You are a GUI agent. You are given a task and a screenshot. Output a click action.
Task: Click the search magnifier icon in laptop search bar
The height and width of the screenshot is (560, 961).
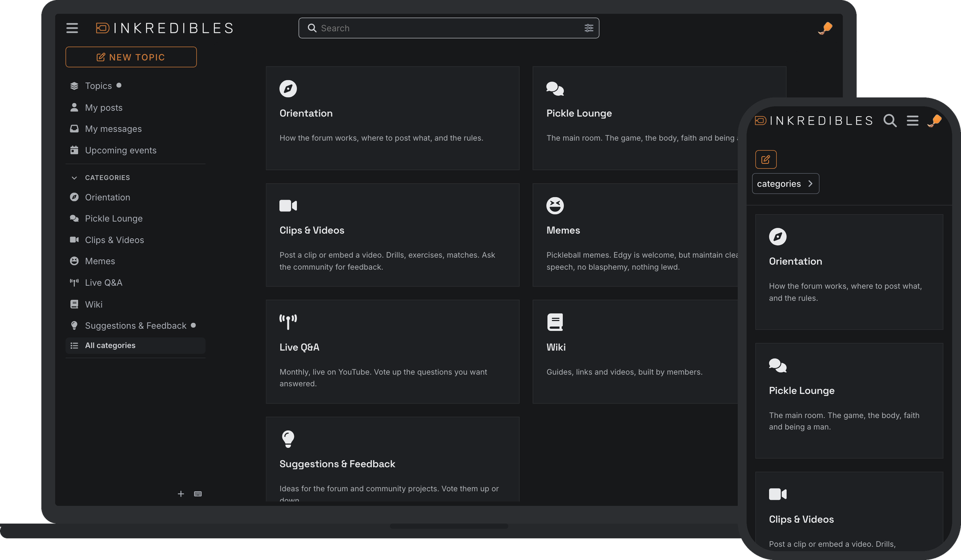(312, 28)
